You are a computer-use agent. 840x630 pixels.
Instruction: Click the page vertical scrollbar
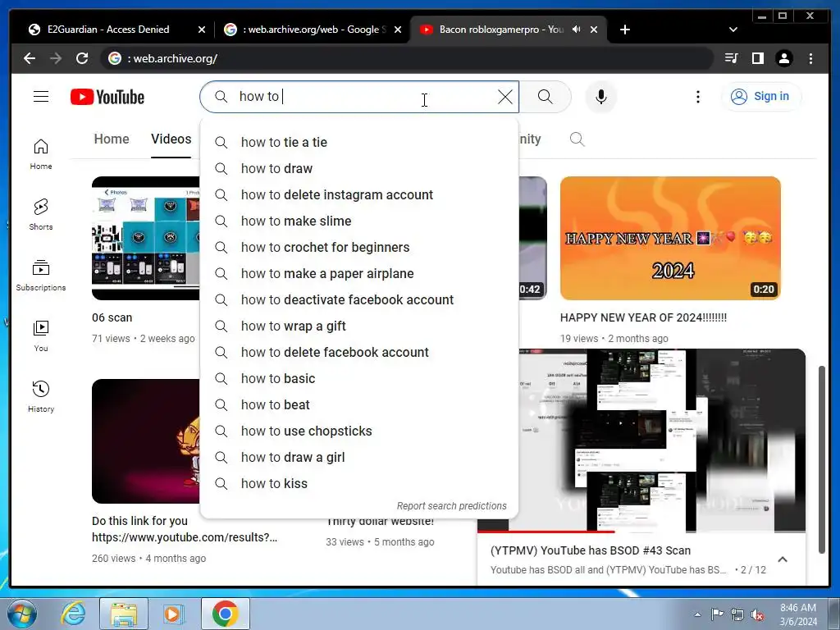[822, 461]
